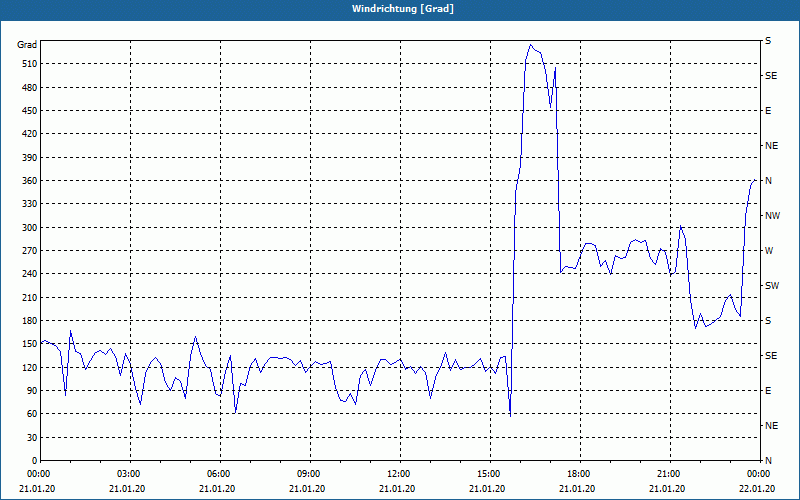Image resolution: width=800 pixels, height=500 pixels.
Task: Click the 03:00 time axis label
Action: [130, 473]
